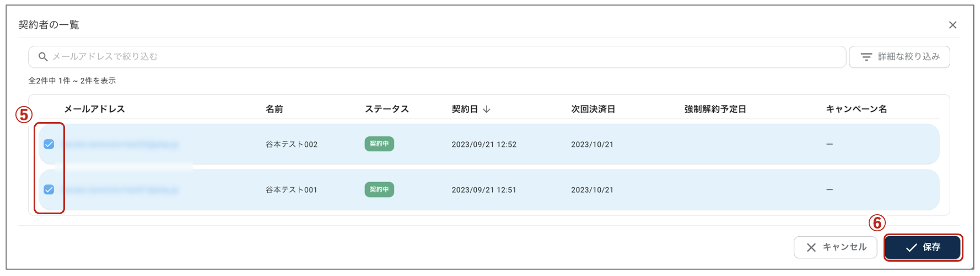Uncheck the checkbox for 谷本テスト001 row

point(49,189)
